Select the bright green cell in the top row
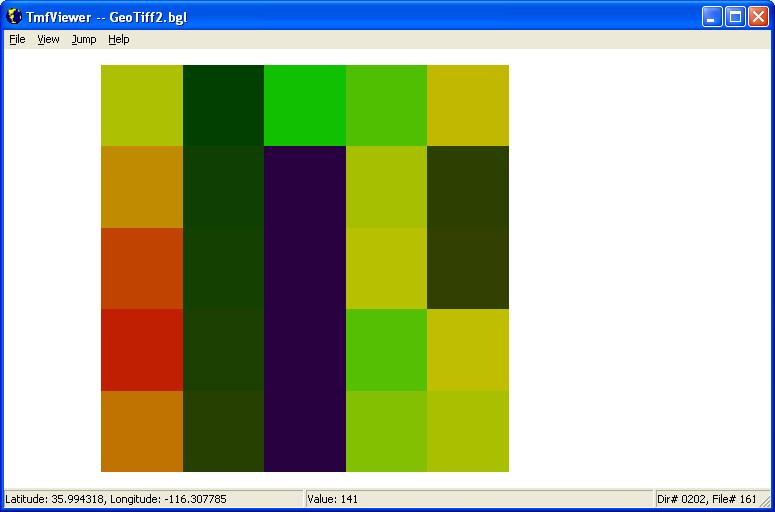The width and height of the screenshot is (775, 512). [x=304, y=105]
